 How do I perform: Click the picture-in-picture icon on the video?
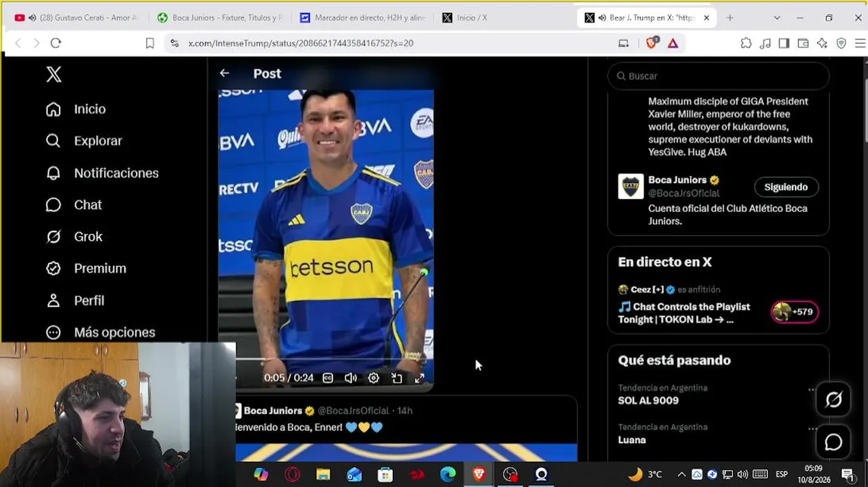[397, 378]
